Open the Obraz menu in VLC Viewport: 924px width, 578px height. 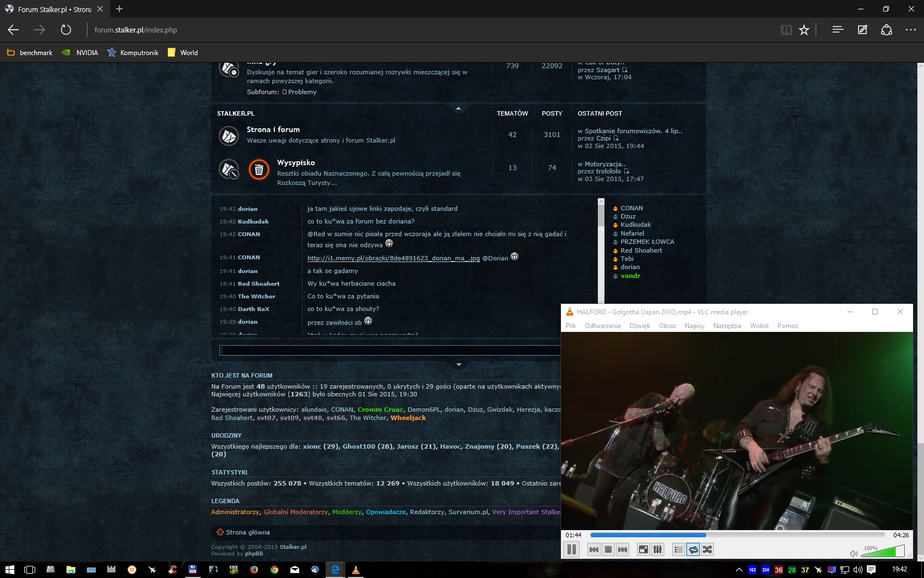tap(667, 326)
